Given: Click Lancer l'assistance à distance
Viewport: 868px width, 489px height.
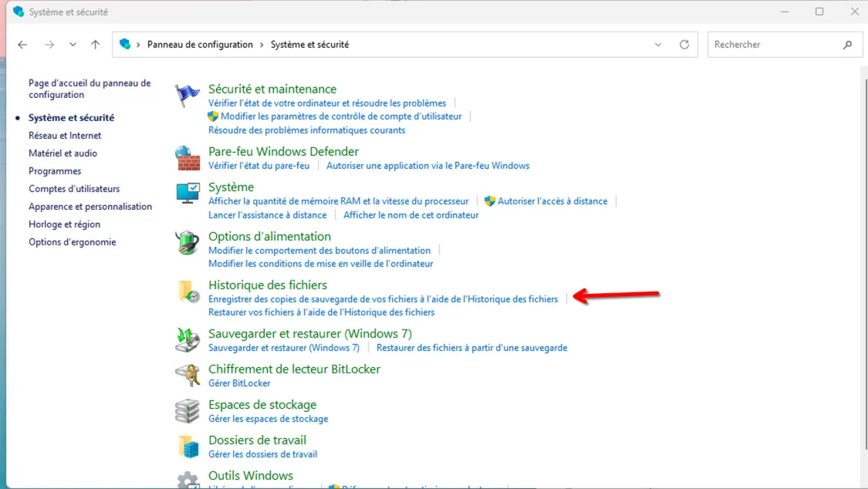Looking at the screenshot, I should click(x=268, y=214).
